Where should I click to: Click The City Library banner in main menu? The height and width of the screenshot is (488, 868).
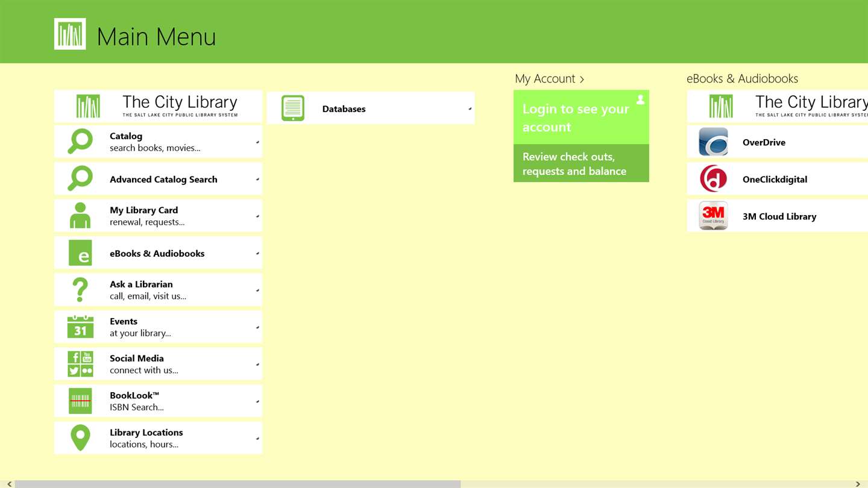[x=158, y=106]
